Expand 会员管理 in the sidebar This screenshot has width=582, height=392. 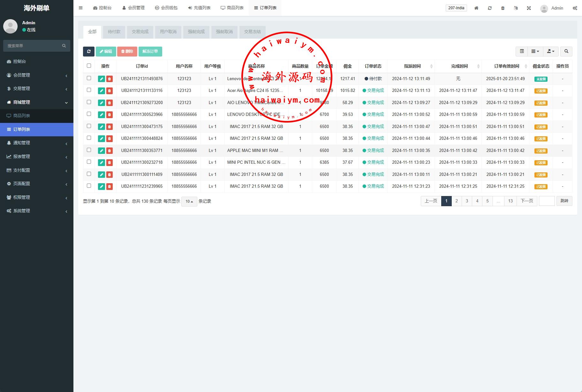[x=37, y=75]
